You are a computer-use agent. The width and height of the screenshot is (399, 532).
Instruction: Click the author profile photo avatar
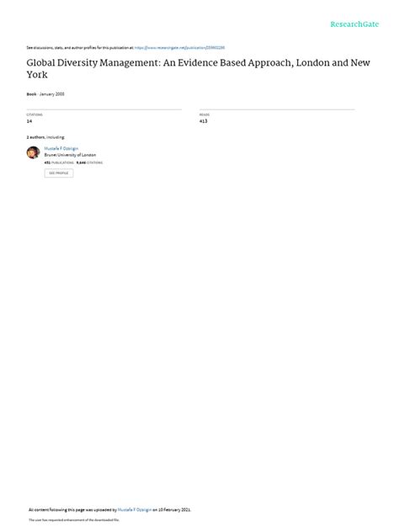pyautogui.click(x=34, y=152)
